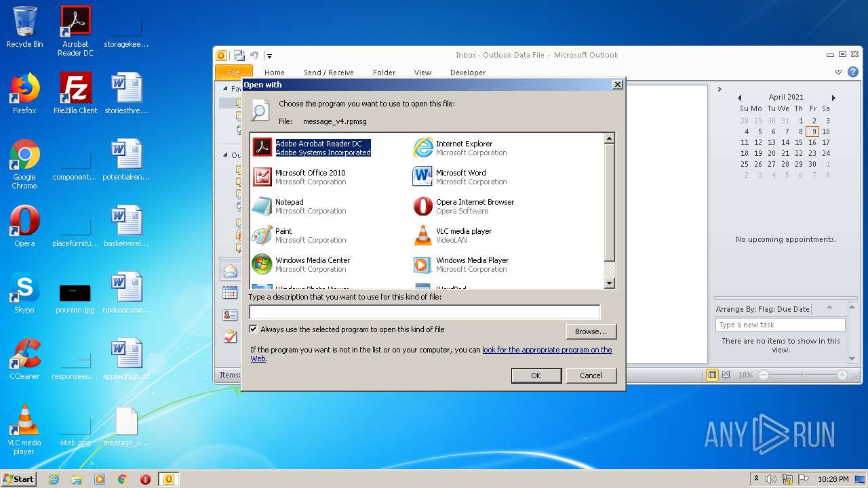Image resolution: width=868 pixels, height=488 pixels.
Task: Open Calendar view in Outlook navigation pane
Action: (x=230, y=293)
